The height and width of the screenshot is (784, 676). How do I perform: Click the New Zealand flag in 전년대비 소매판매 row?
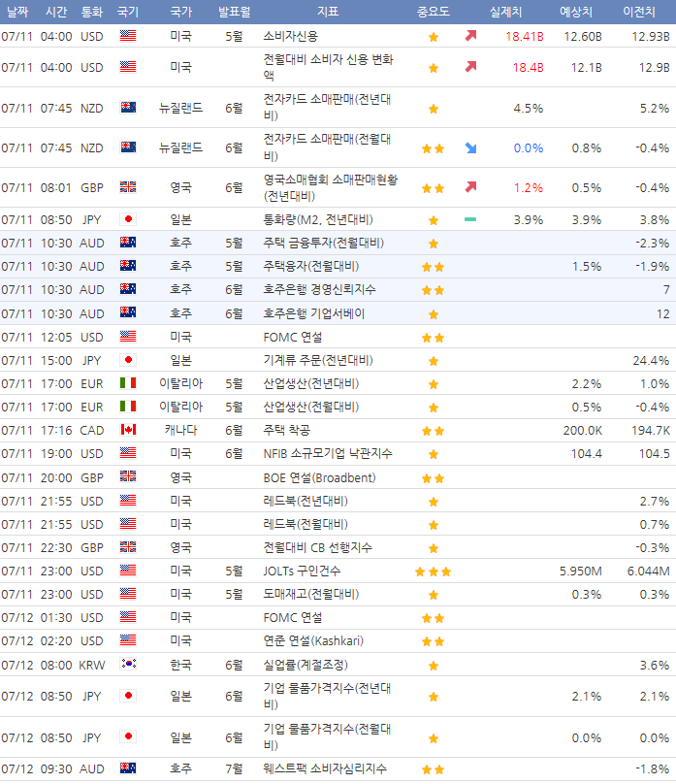(x=128, y=108)
